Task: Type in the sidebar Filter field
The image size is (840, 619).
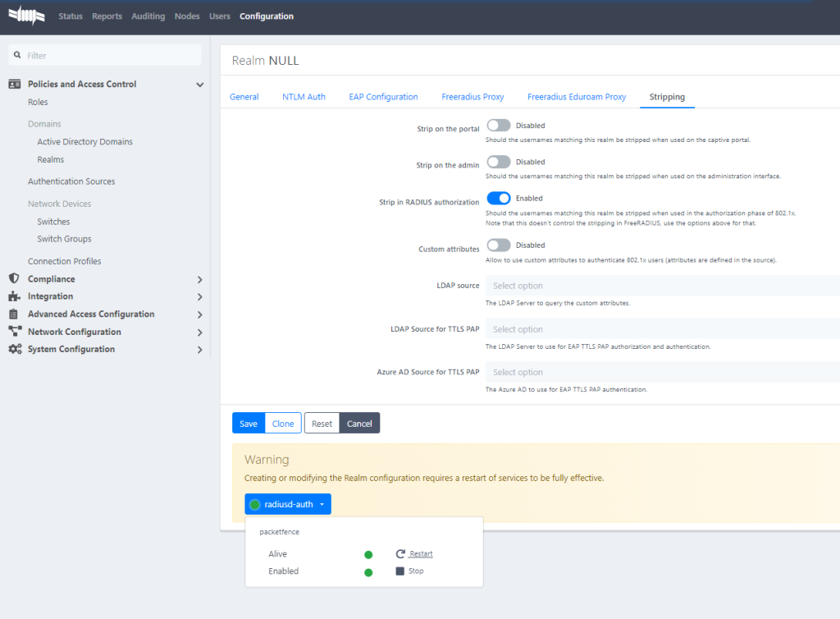Action: 111,55
